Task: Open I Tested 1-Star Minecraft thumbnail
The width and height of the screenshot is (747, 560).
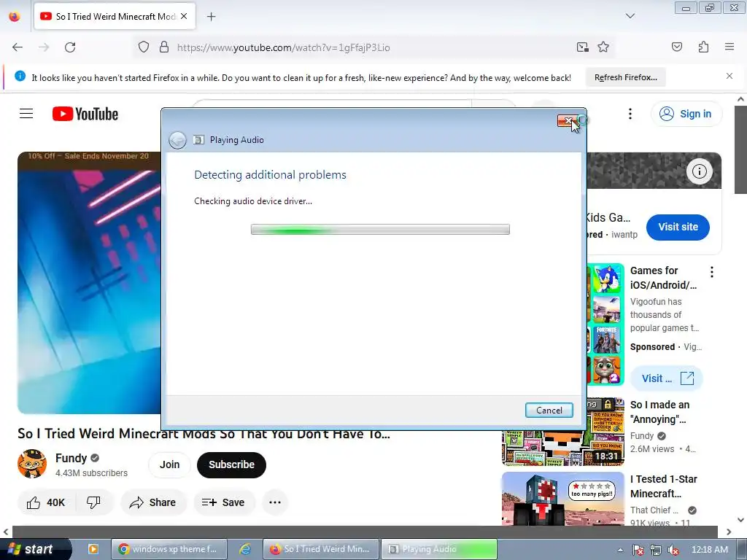Action: point(563,499)
